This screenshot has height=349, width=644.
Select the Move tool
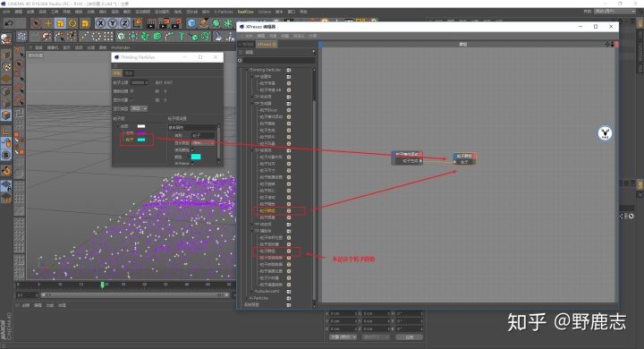click(x=48, y=23)
